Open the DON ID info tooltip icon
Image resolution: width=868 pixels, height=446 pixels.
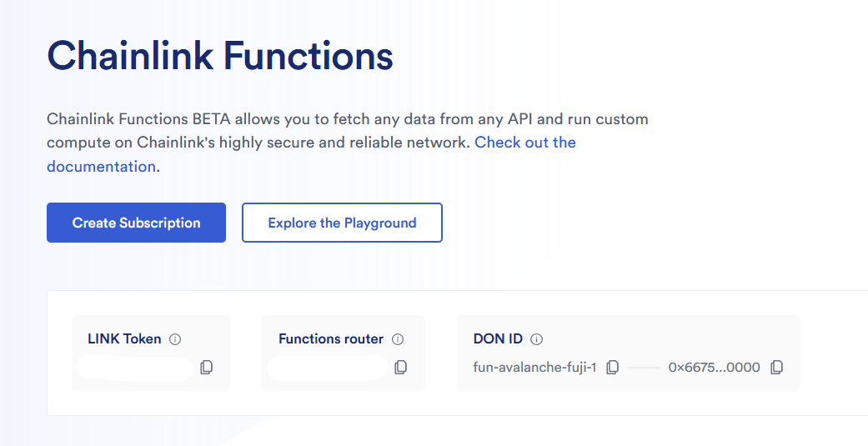tap(537, 339)
